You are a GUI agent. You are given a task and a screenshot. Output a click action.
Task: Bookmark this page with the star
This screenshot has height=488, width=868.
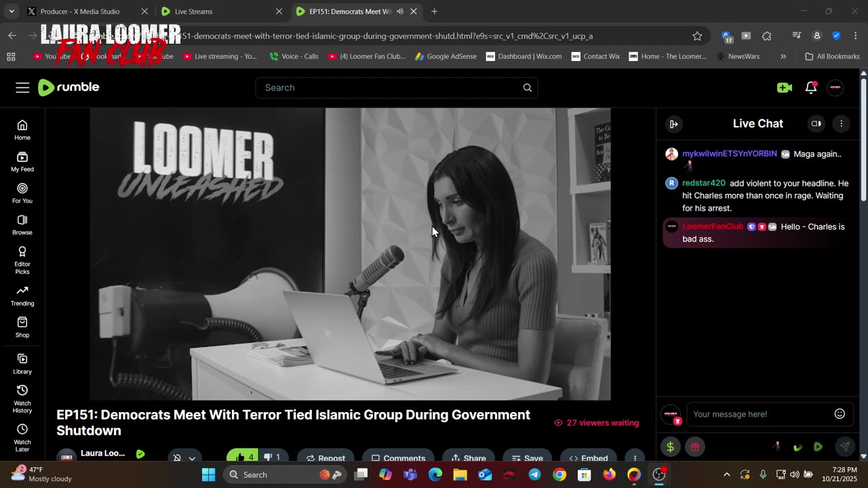click(697, 36)
